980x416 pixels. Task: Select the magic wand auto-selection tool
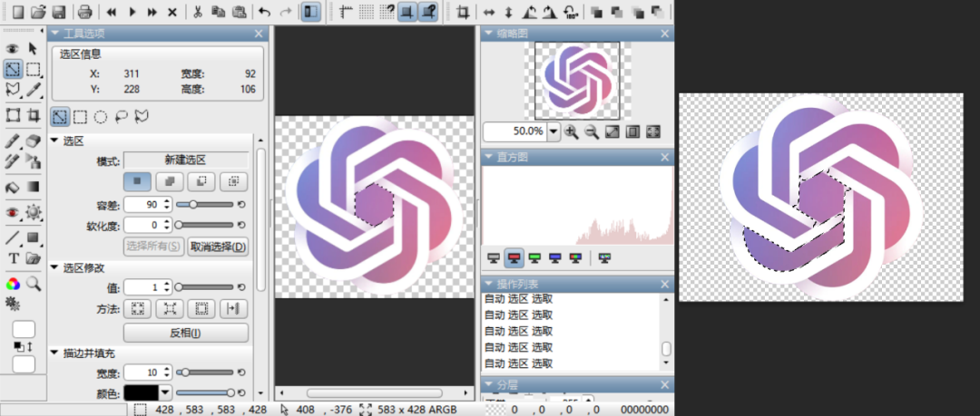(13, 69)
